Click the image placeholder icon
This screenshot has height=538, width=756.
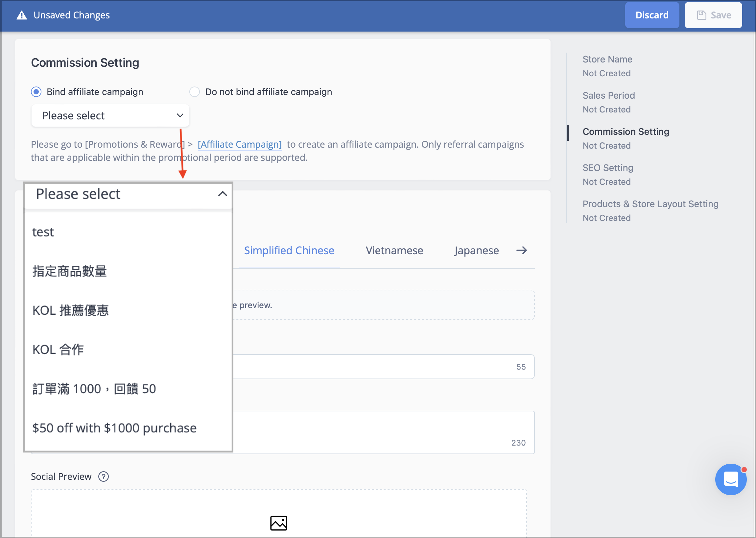click(278, 523)
